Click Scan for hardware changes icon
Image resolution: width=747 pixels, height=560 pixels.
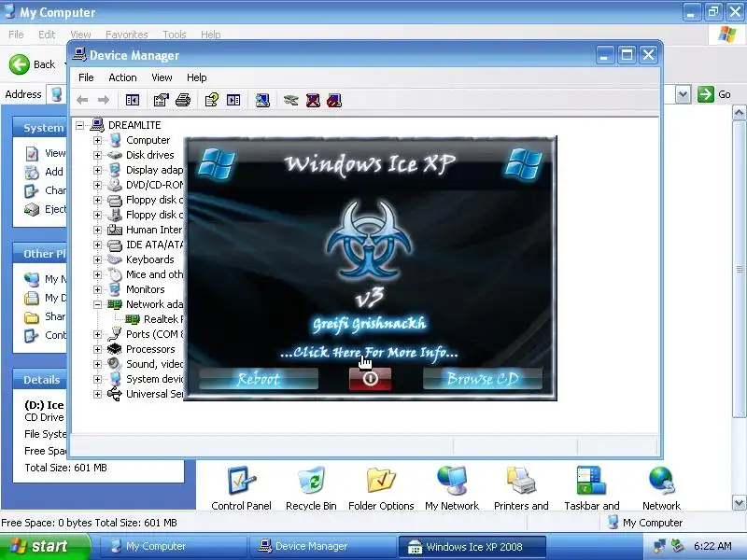pyautogui.click(x=262, y=100)
